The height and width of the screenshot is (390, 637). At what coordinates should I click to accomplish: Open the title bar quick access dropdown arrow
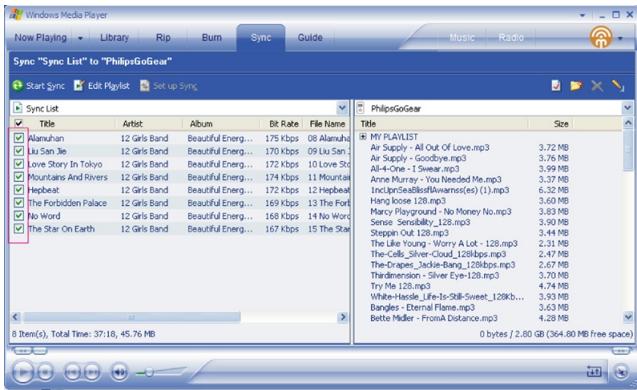click(582, 15)
